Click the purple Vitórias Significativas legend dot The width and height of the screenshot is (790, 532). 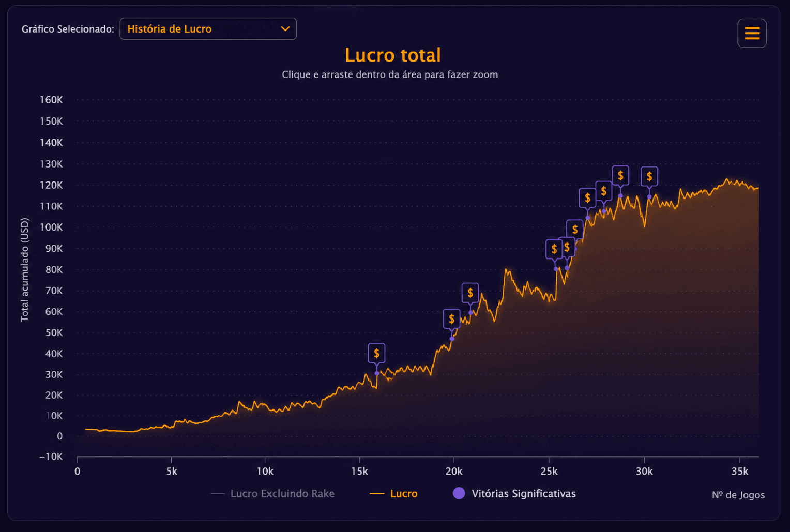point(459,493)
